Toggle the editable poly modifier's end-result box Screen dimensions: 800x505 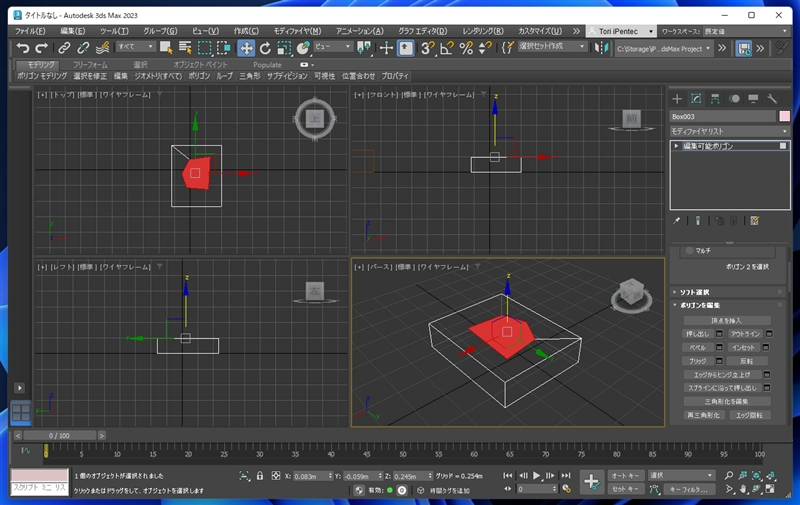783,146
